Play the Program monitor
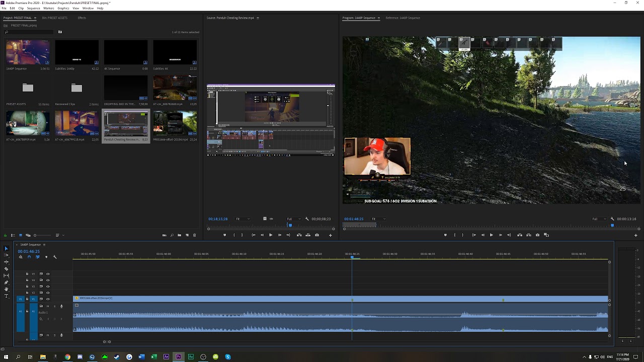Screen dimensions: 644x362 (491, 235)
